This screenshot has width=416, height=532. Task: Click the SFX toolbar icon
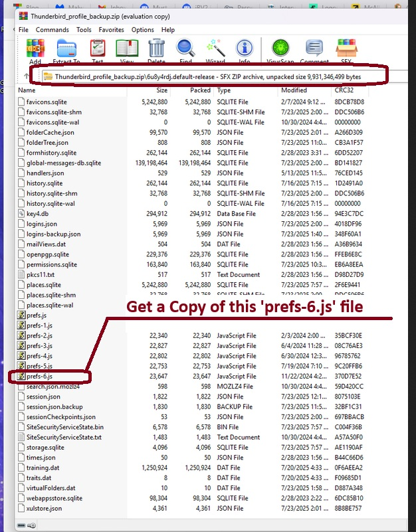point(346,48)
